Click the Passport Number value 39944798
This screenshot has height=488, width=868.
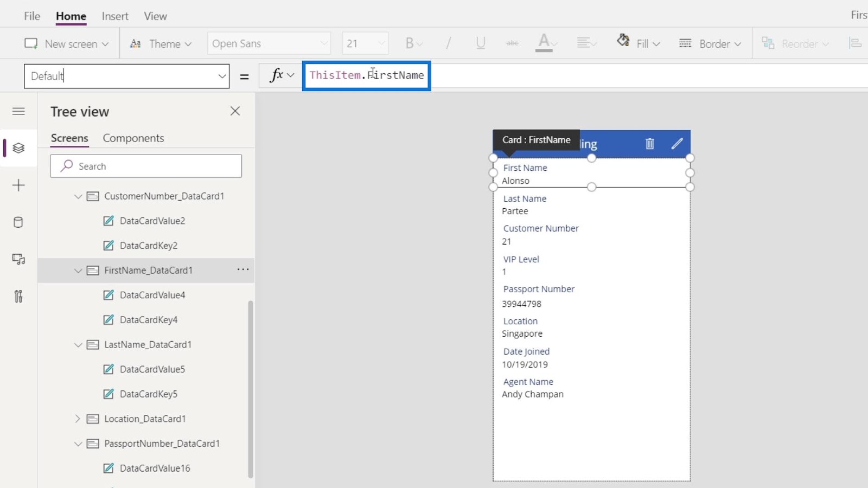[x=521, y=304]
